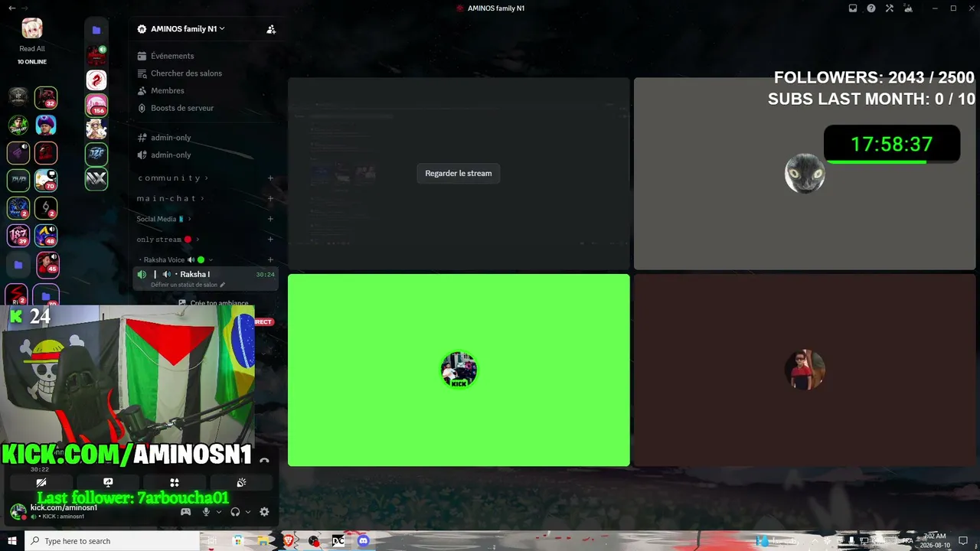Add a channel to the only stream category
The image size is (980, 551).
[x=270, y=240]
